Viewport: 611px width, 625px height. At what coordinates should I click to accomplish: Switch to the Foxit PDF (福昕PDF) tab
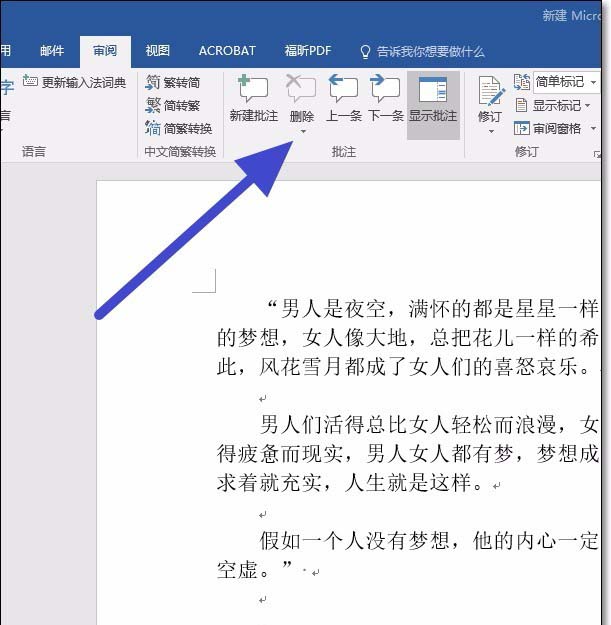(x=308, y=51)
